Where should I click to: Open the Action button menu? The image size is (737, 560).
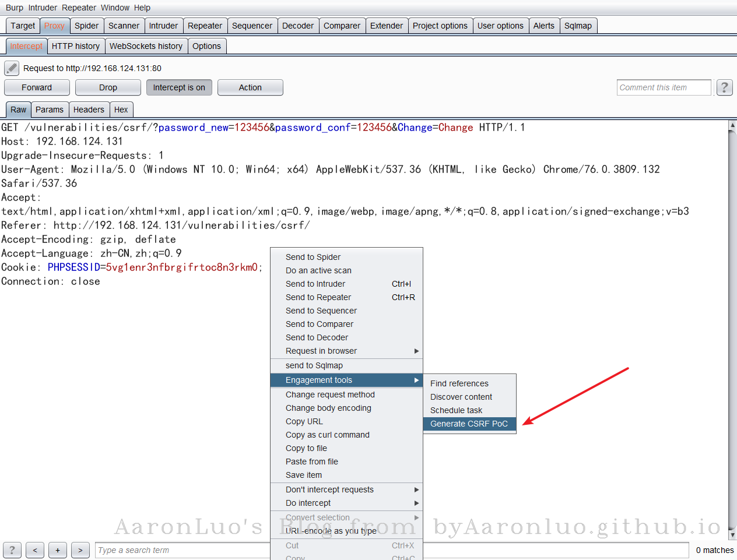pos(250,87)
